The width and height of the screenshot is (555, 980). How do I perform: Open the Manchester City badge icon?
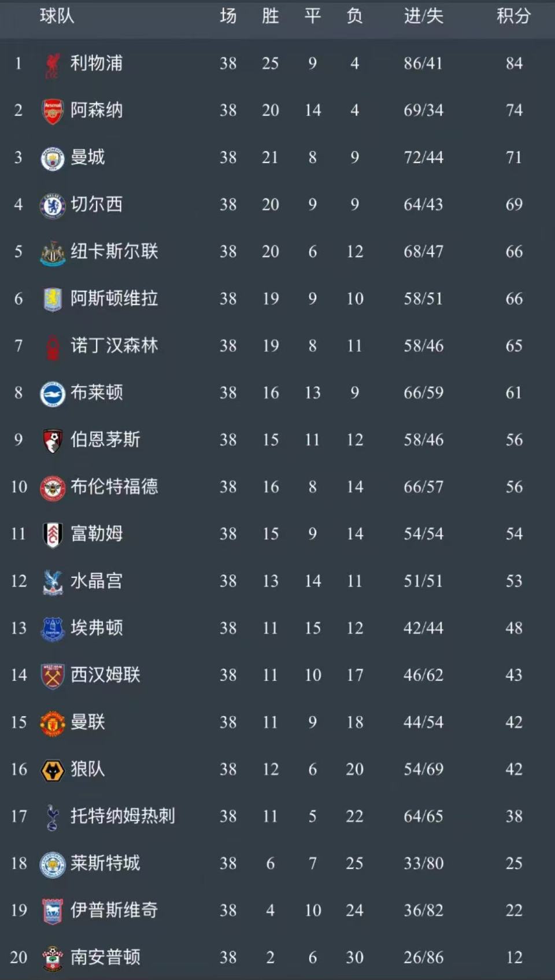[x=53, y=159]
